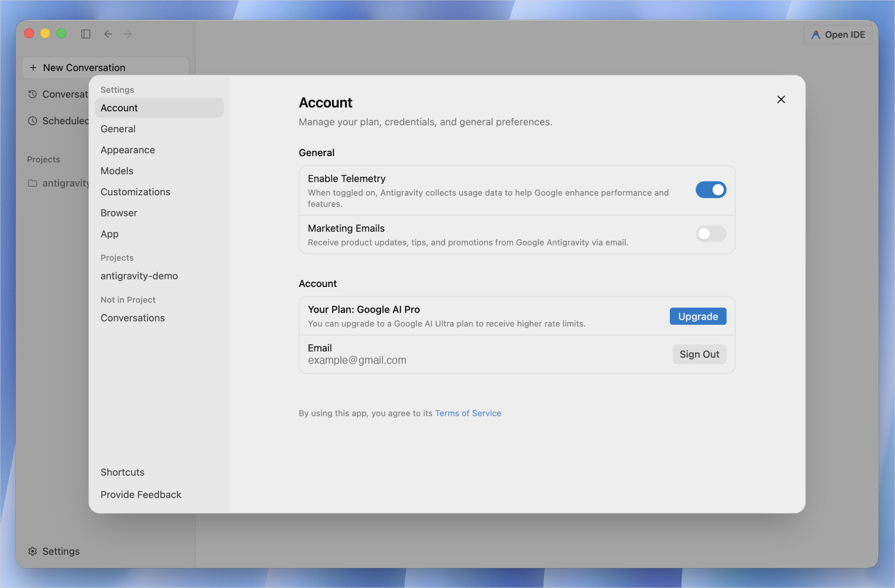
Task: Close the settings dialog with X
Action: click(x=781, y=99)
